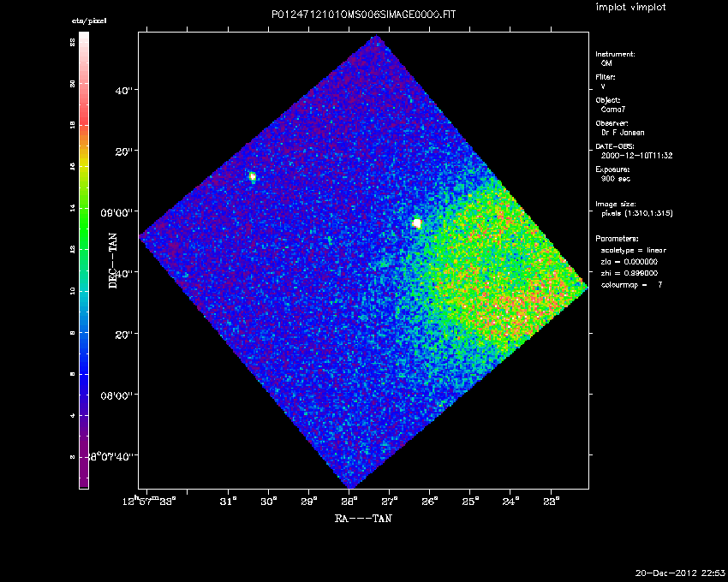Click the 09'00" tick label on the declination axis
The image size is (728, 582).
[119, 212]
